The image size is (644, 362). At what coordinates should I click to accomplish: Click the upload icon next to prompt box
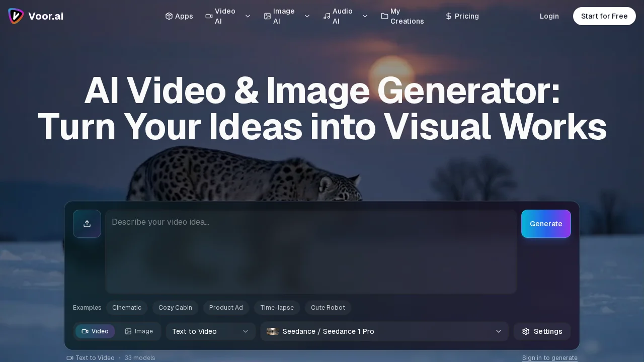[87, 224]
